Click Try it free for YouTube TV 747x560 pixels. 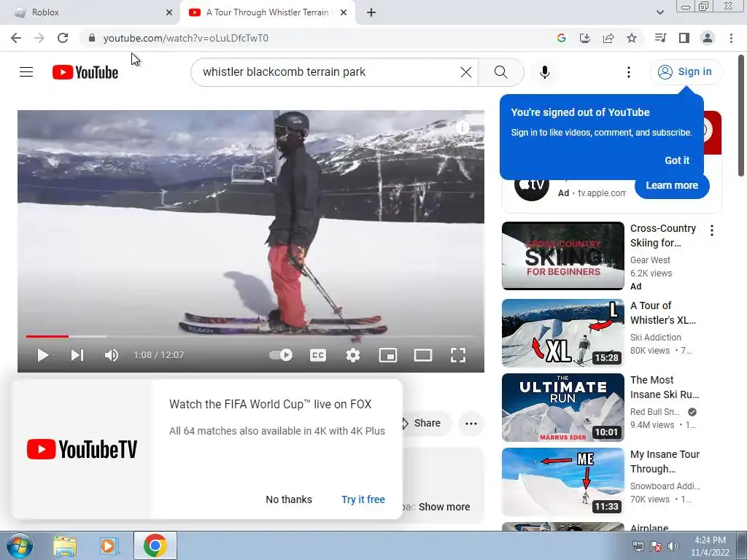(363, 499)
